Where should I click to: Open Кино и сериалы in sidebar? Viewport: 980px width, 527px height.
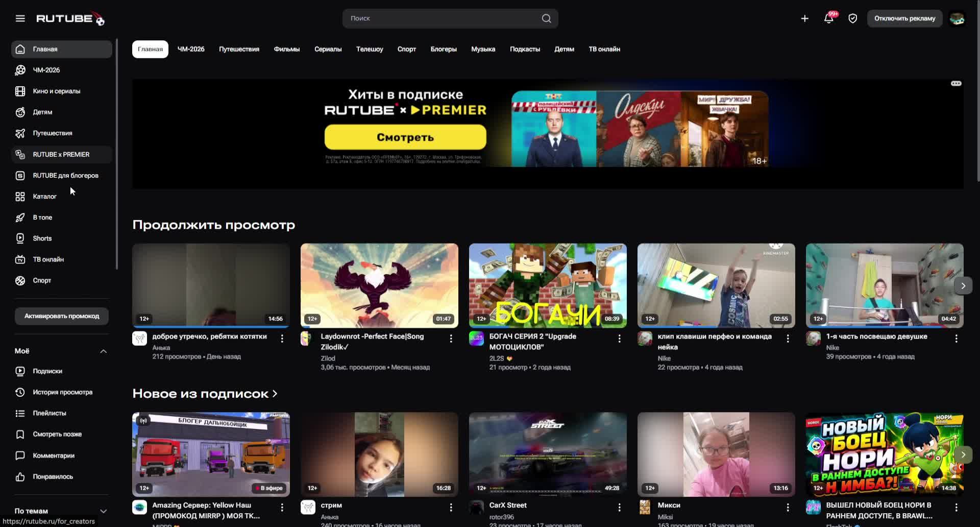[x=62, y=91]
